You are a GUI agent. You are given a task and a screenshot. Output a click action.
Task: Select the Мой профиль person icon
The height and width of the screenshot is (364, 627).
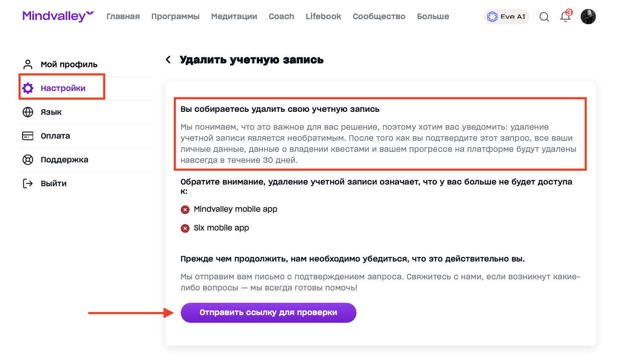(28, 64)
